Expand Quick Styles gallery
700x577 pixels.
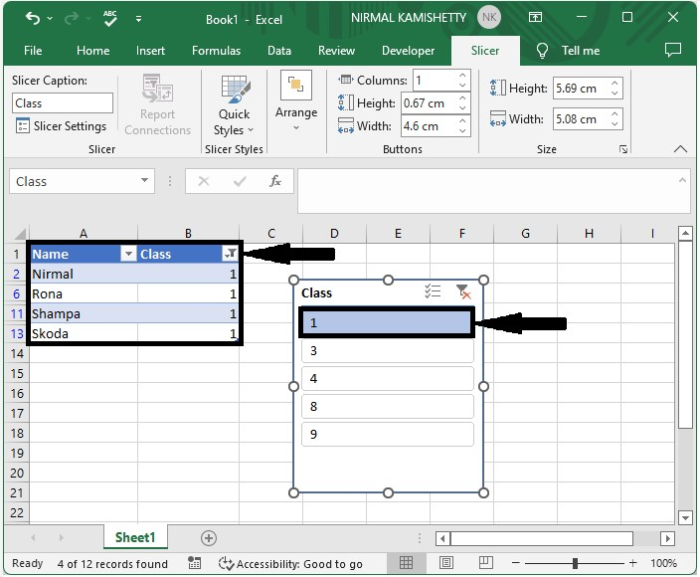point(234,105)
